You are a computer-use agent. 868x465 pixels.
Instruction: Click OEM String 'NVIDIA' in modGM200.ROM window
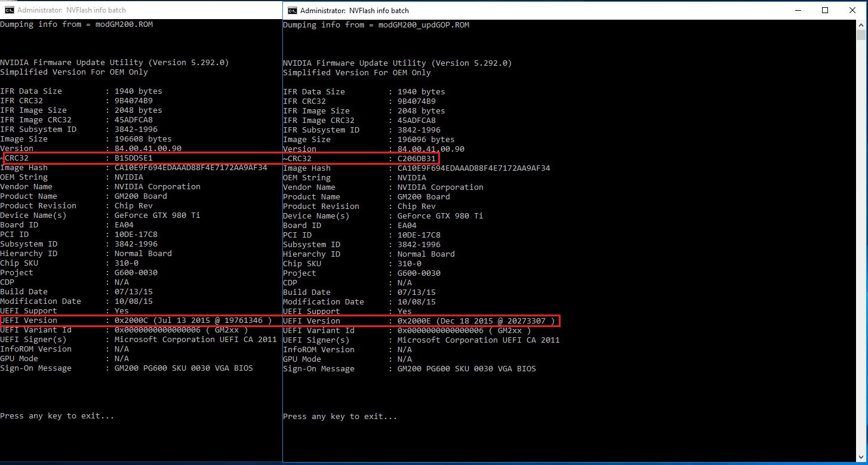pos(129,177)
